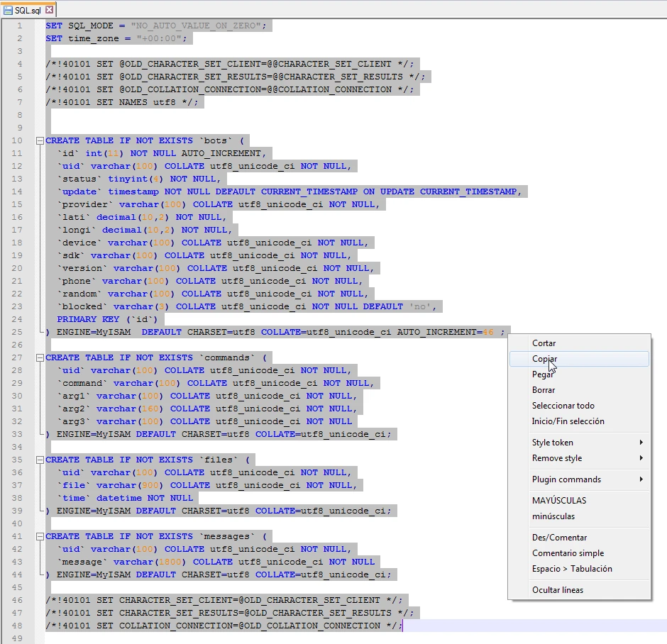Click "time_zone" on line 2
This screenshot has width=667, height=644.
coord(94,39)
